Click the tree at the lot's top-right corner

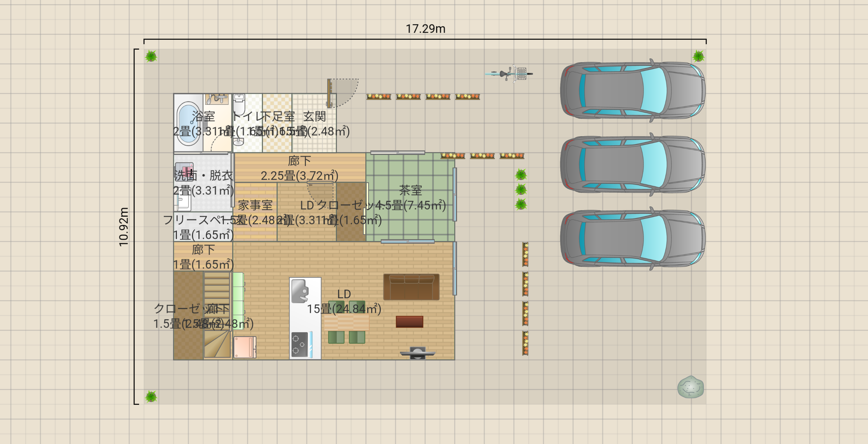coord(699,56)
